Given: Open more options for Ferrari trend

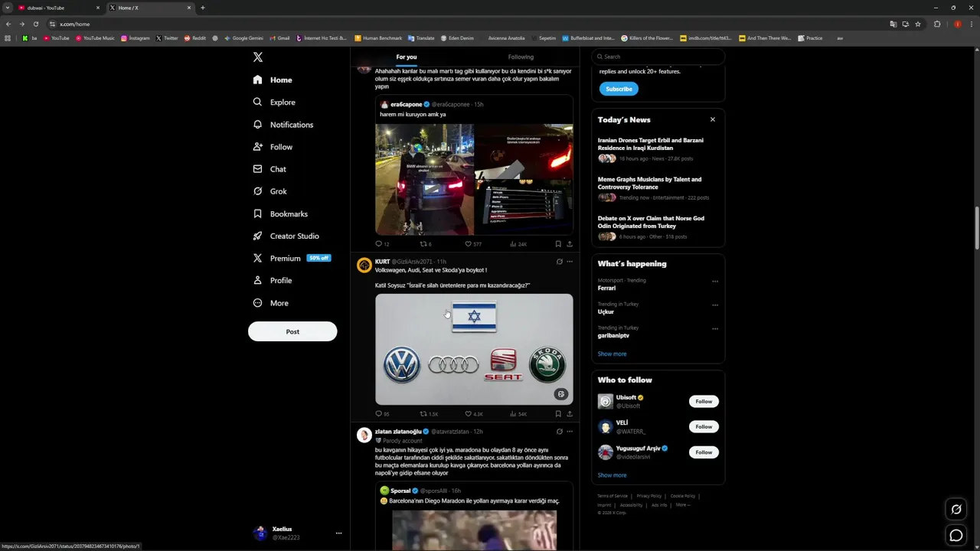Looking at the screenshot, I should coord(715,281).
